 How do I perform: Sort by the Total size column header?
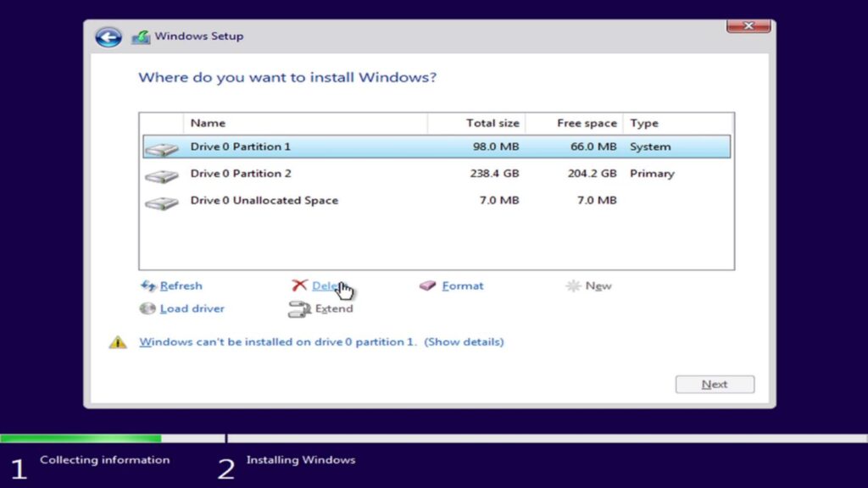tap(476, 123)
